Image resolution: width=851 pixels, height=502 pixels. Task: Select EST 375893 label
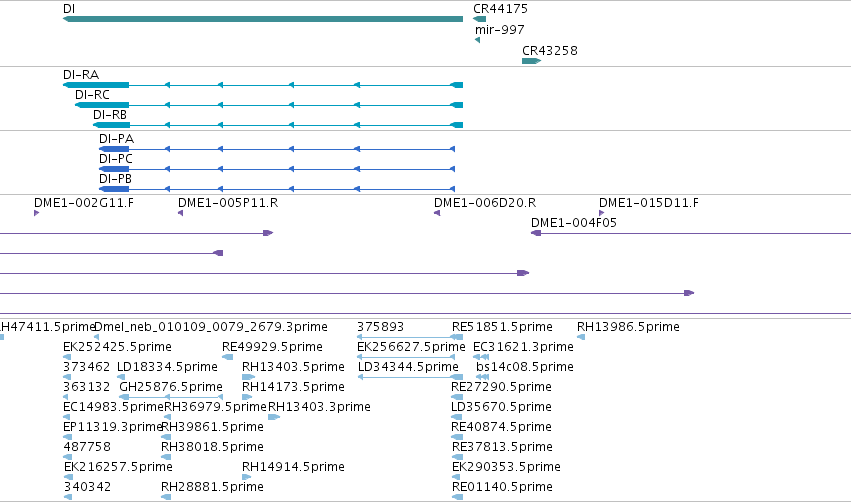[x=380, y=327]
